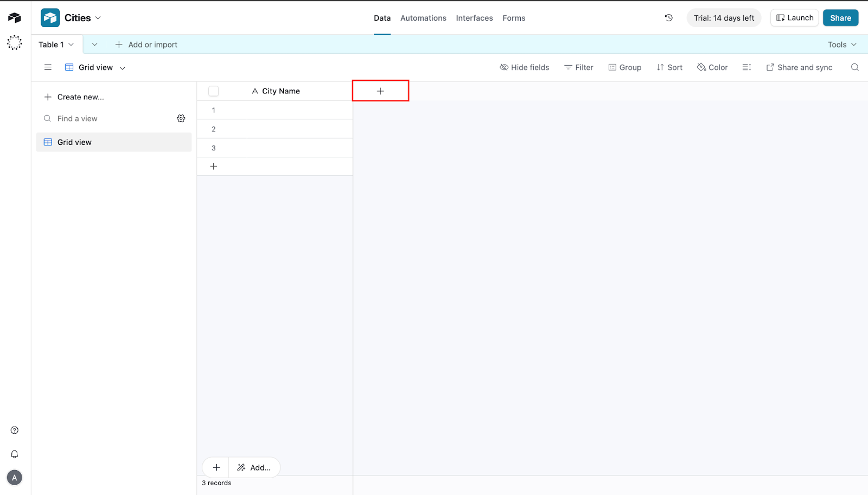The width and height of the screenshot is (868, 495).
Task: Switch to the Data tab
Action: point(382,18)
